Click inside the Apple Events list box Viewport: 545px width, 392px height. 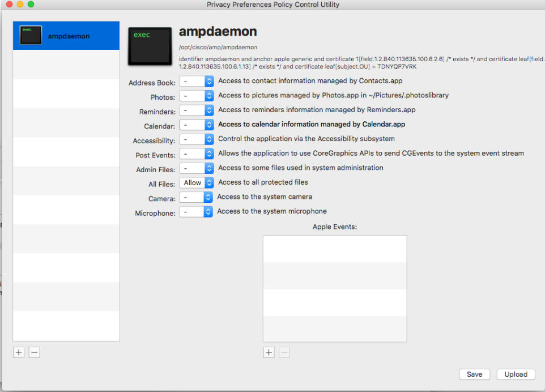(x=335, y=289)
